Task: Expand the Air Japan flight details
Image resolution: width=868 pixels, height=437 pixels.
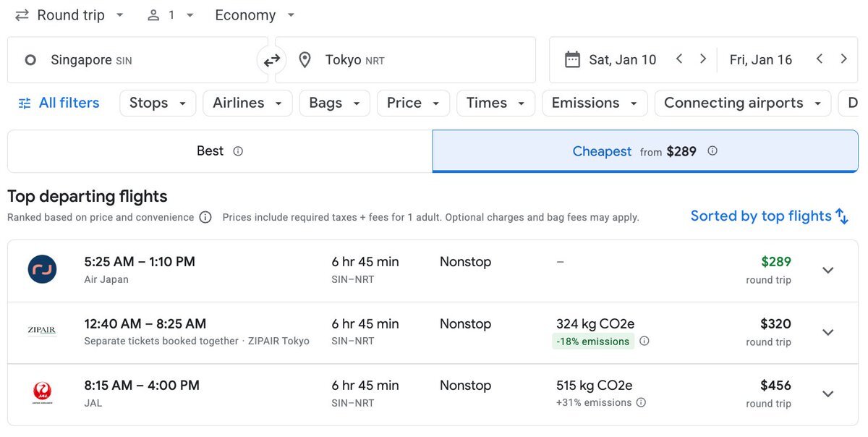Action: pos(828,270)
